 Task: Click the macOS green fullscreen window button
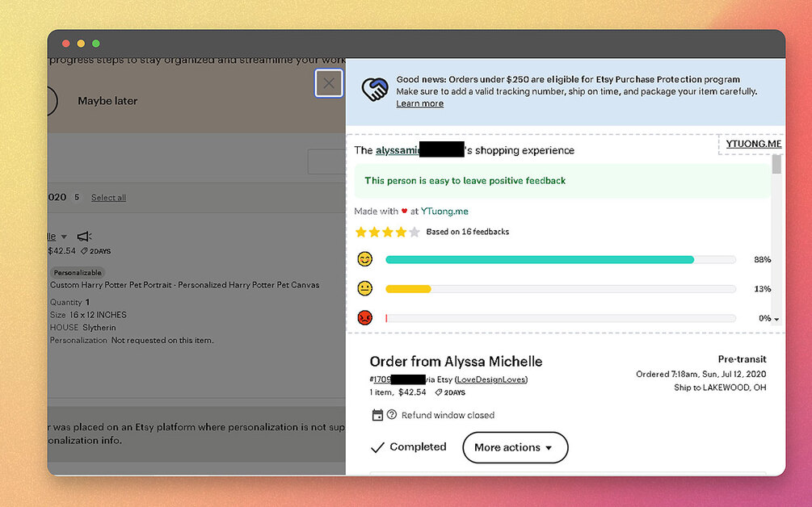point(96,44)
